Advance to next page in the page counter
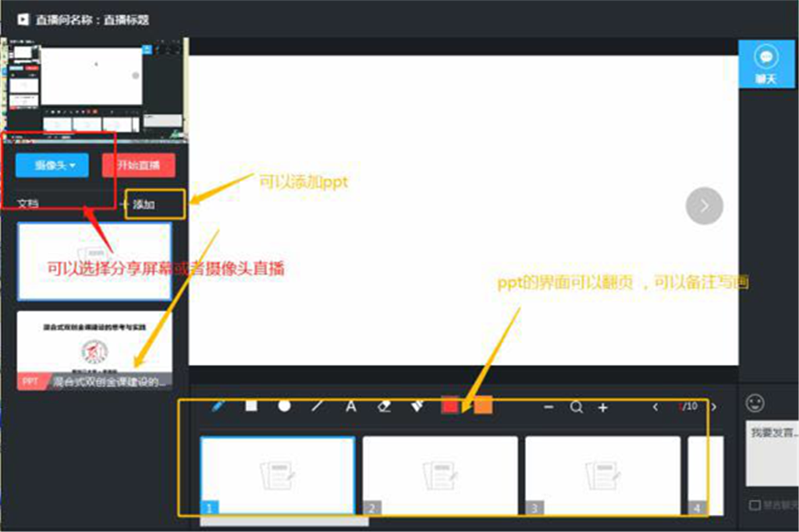The image size is (799, 532). click(x=713, y=407)
